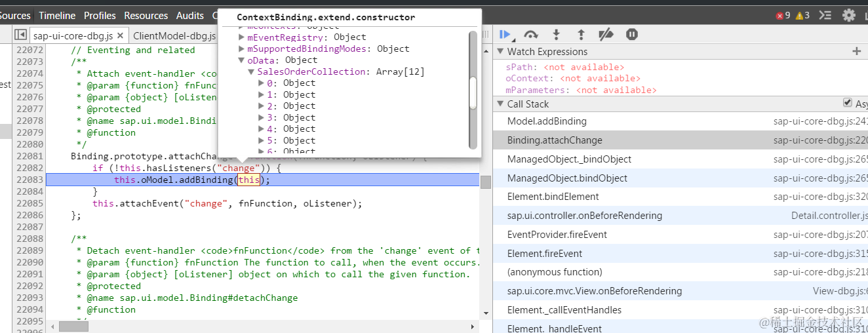Screen dimensions: 868x333
Task: Click the code editor vertical scrollbar thumb
Action: click(486, 182)
